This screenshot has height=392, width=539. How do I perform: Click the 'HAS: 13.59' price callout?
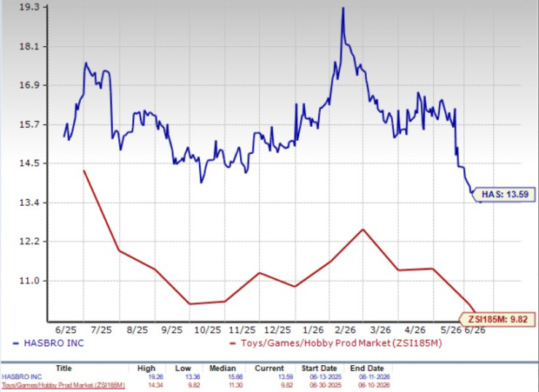coord(504,194)
